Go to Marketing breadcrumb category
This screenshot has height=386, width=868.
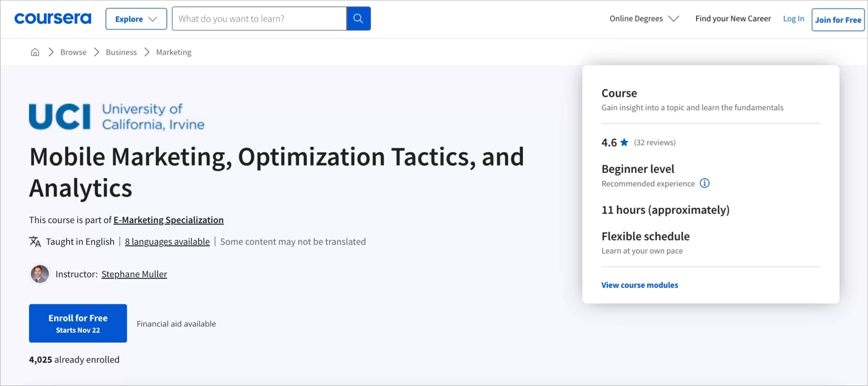point(174,52)
